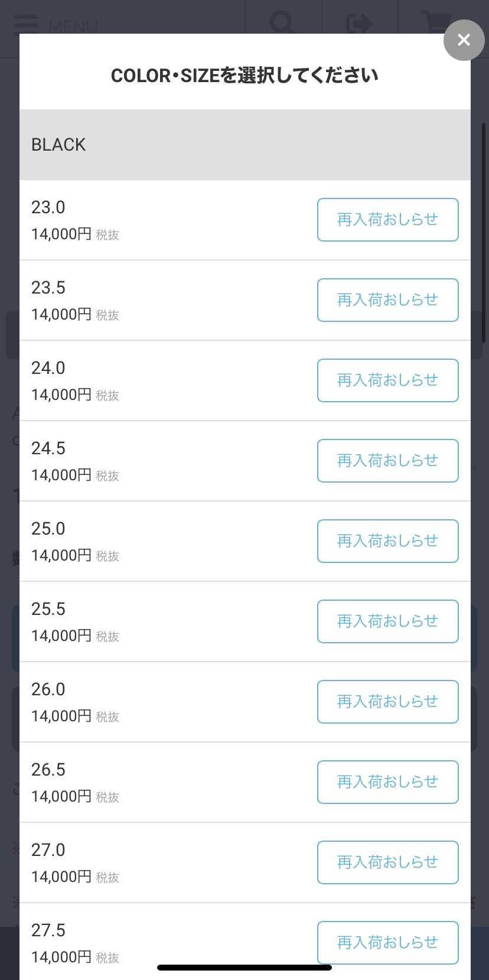The height and width of the screenshot is (980, 489).
Task: Tap the 23.0 size label
Action: (48, 207)
